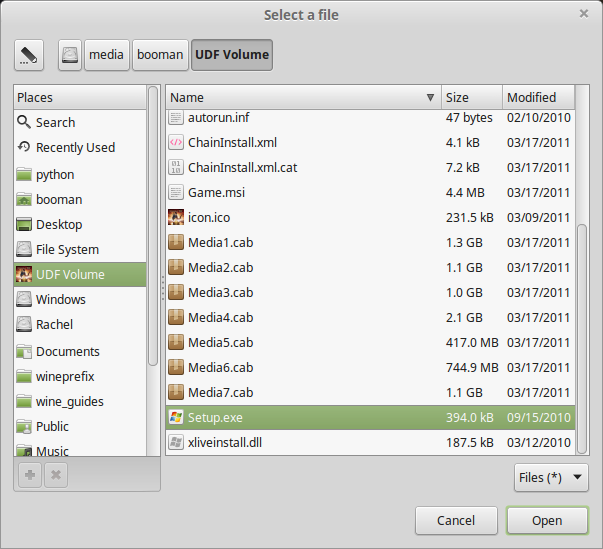Click the X remove-bookmark icon
Viewport: 603px width, 549px height.
56,475
